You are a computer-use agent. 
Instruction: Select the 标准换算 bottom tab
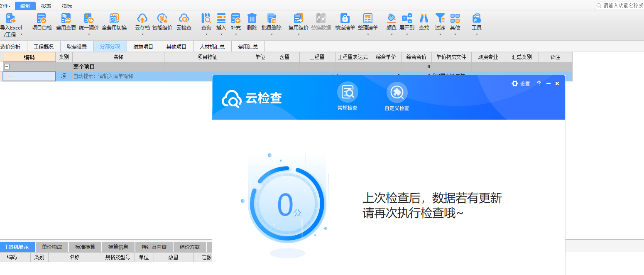pyautogui.click(x=85, y=247)
